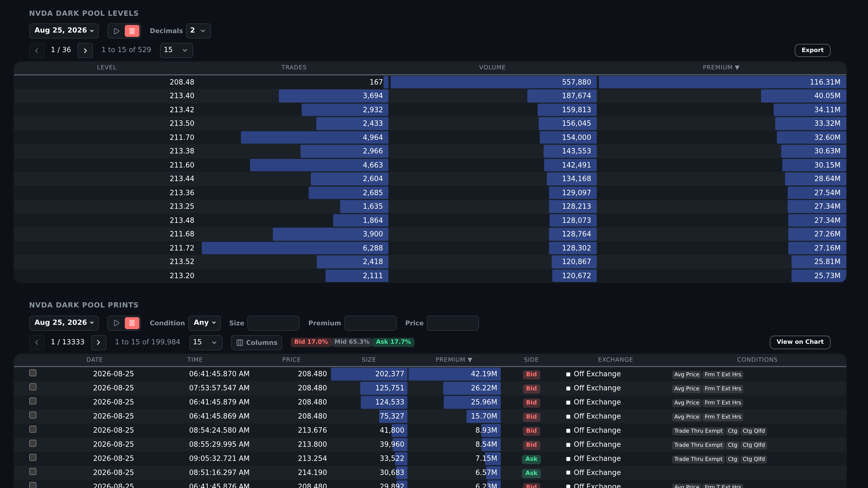Open the Condition Any dropdown
The image size is (868, 488).
point(205,323)
